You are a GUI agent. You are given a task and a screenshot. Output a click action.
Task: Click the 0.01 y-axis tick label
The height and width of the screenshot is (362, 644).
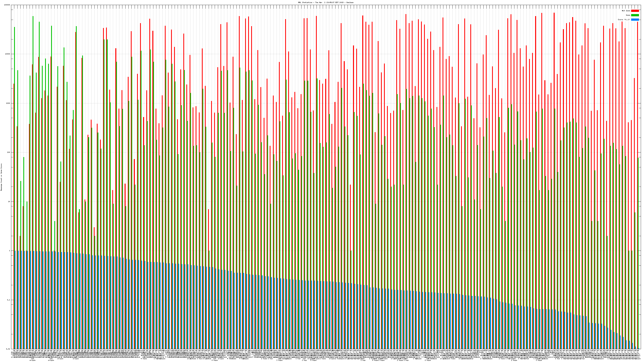pos(8,349)
